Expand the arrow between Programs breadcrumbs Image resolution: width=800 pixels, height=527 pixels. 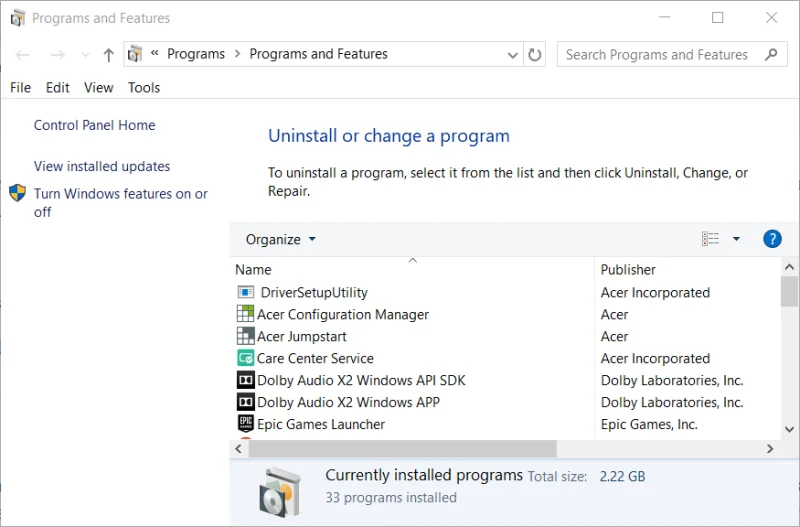[237, 54]
